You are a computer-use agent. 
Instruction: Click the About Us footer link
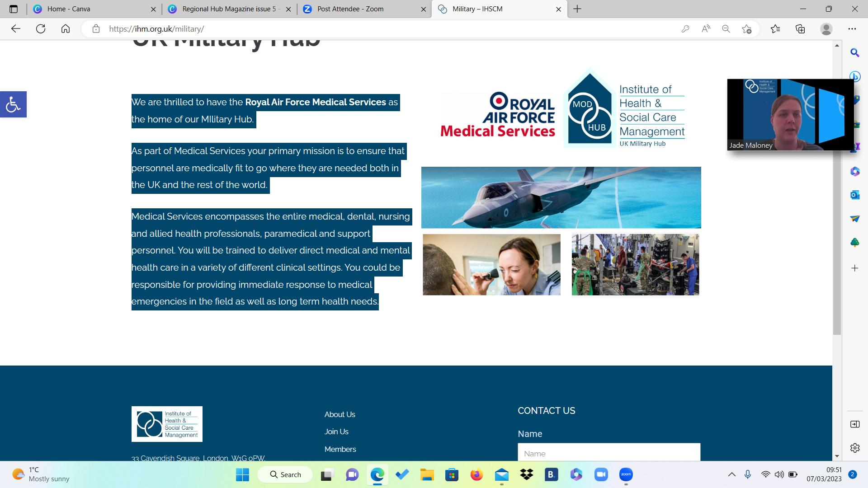pyautogui.click(x=340, y=414)
